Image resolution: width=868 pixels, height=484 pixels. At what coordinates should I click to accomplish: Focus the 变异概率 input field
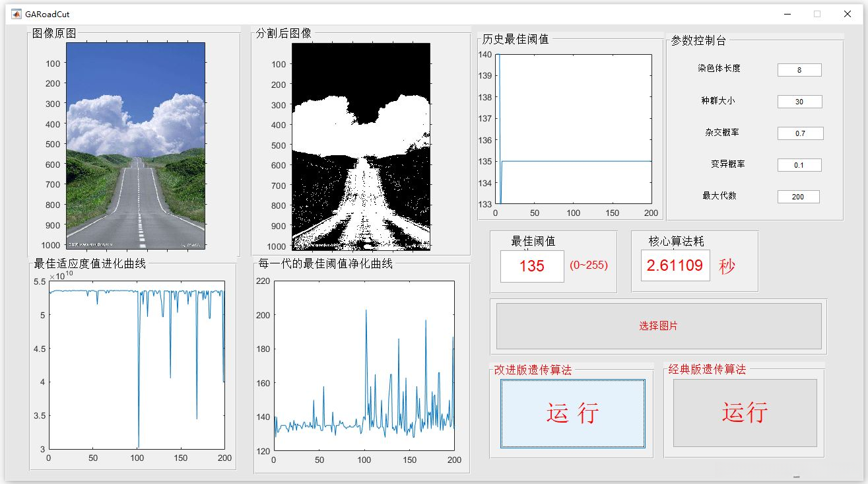point(799,165)
